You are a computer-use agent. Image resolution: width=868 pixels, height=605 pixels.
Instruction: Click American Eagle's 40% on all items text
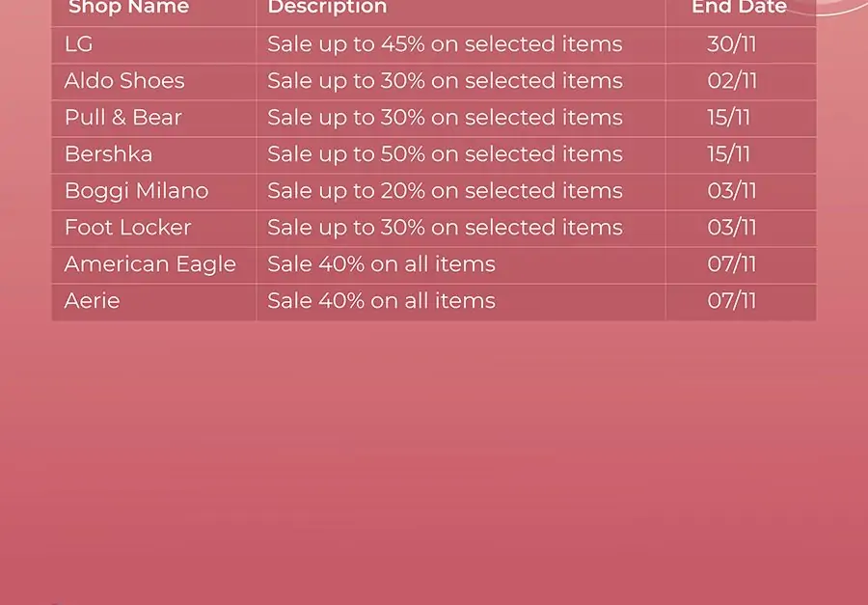(381, 264)
